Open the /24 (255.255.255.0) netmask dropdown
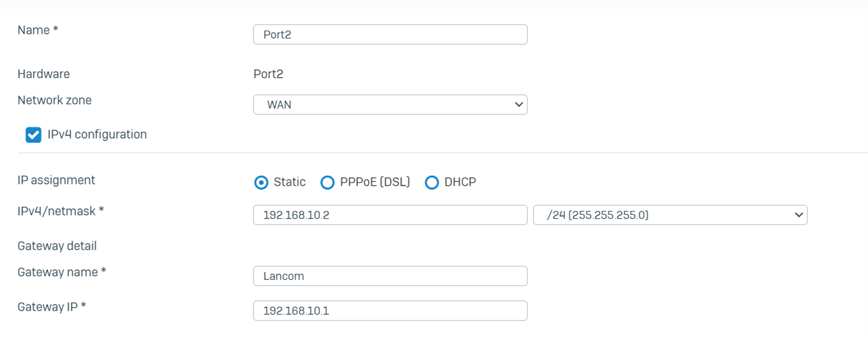868x339 pixels. pyautogui.click(x=670, y=215)
